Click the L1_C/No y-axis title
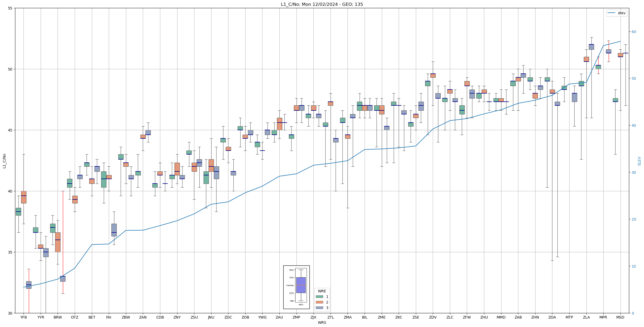This screenshot has width=644, height=327. pos(4,161)
